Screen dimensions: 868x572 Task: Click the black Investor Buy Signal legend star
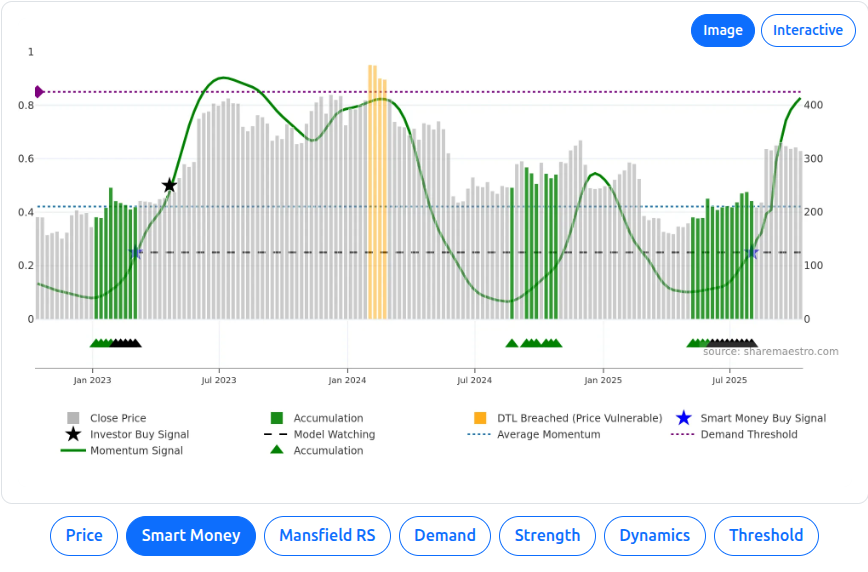73,434
